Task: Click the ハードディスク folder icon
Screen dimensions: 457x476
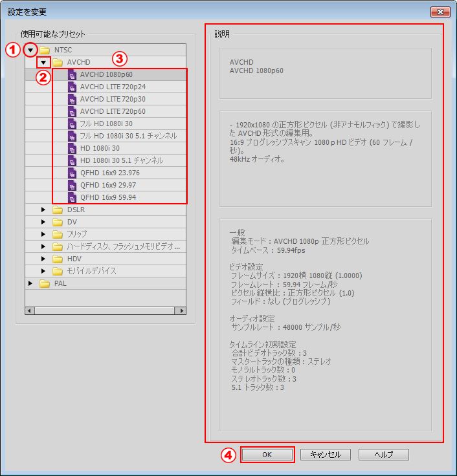Action: point(58,246)
